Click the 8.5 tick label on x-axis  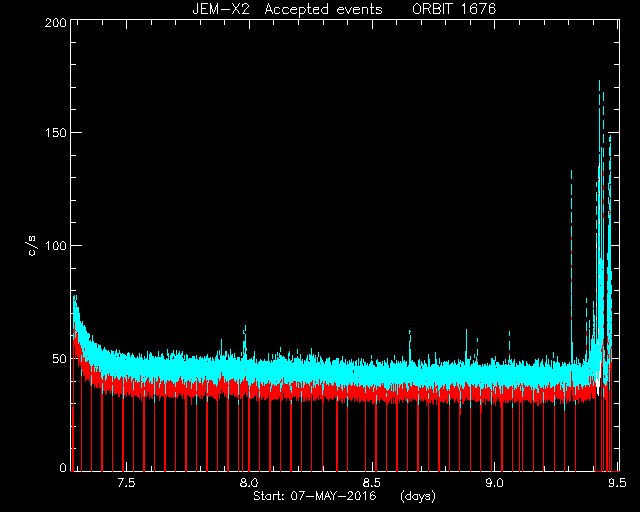tap(371, 483)
